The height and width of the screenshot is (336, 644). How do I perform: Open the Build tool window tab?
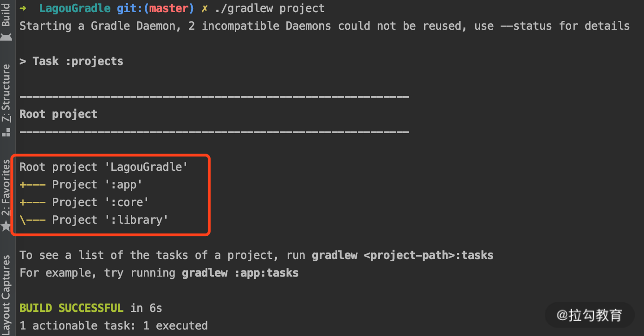pos(6,15)
